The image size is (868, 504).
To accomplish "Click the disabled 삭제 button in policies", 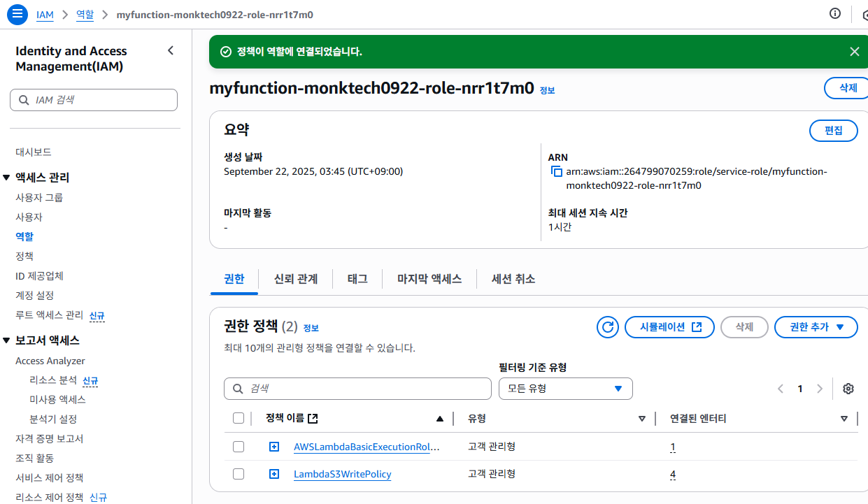I will tap(744, 326).
